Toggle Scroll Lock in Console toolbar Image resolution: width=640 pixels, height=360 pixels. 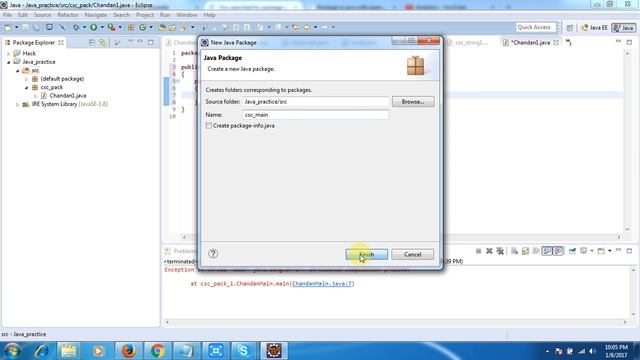tap(525, 251)
